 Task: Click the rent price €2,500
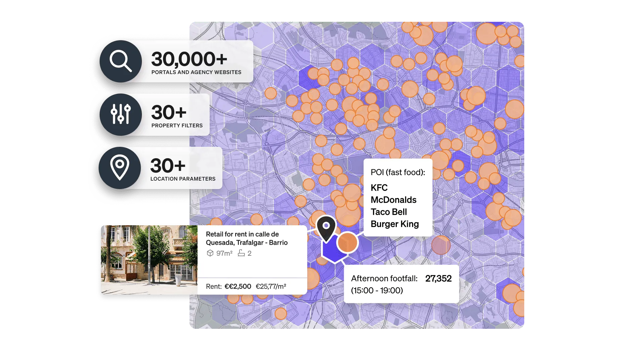(238, 286)
